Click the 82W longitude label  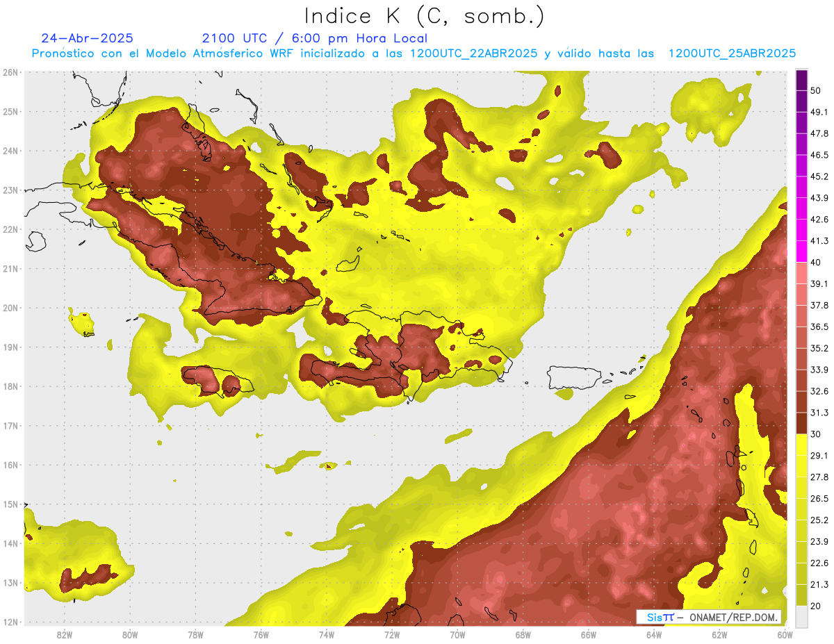point(65,635)
